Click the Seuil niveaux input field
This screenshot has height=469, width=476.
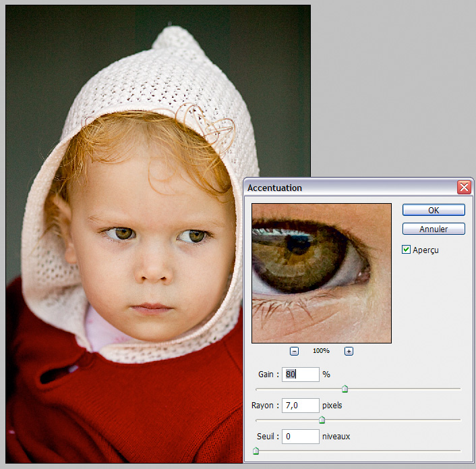(300, 437)
